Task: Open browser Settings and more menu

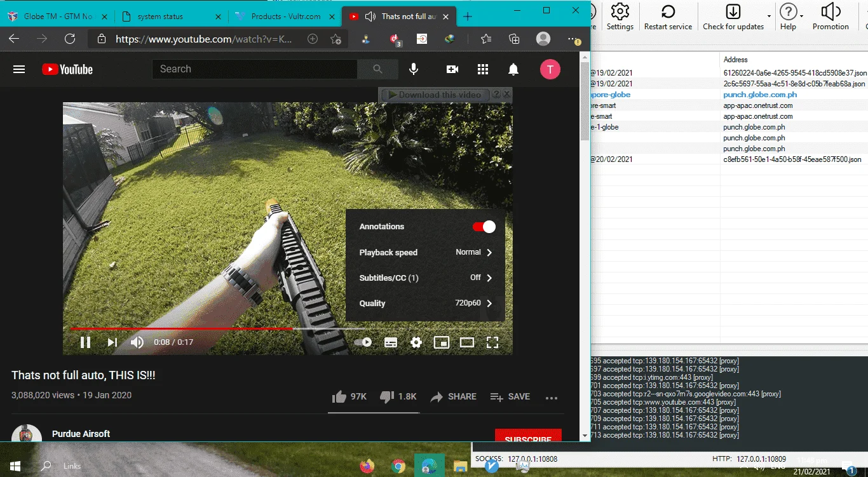Action: pos(573,39)
